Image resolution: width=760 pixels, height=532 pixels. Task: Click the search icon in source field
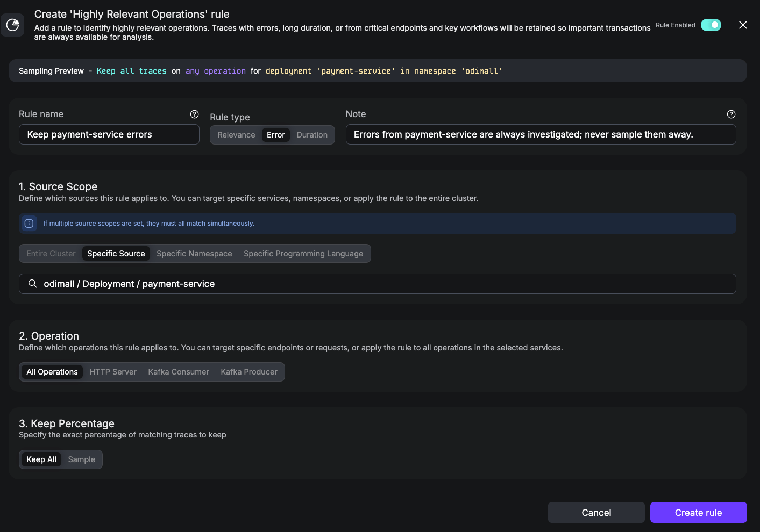point(33,284)
